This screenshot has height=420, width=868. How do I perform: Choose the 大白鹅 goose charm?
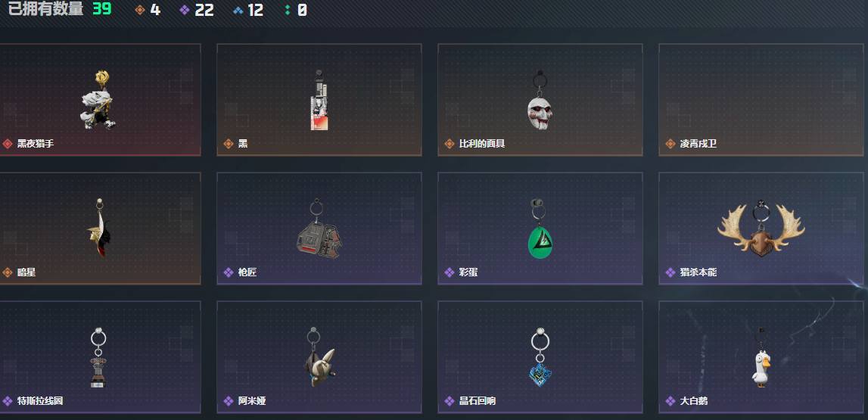(x=761, y=357)
